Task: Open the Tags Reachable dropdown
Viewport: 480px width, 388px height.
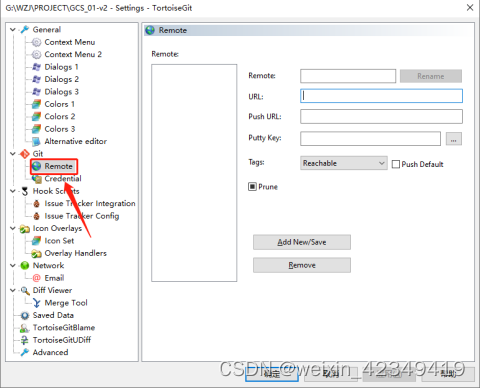Action: click(344, 163)
